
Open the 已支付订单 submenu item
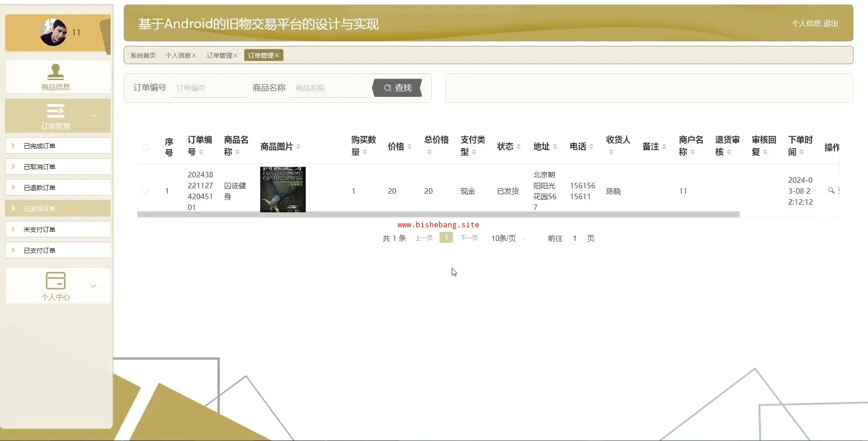coord(58,251)
